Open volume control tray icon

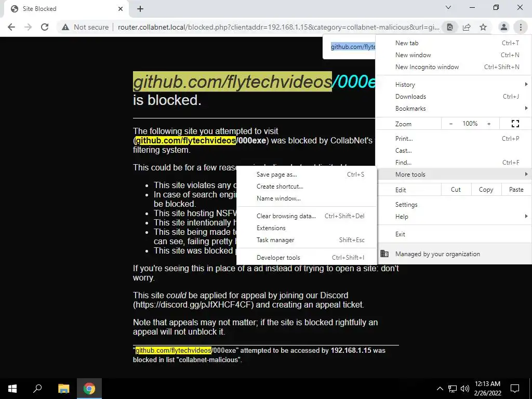(x=465, y=389)
